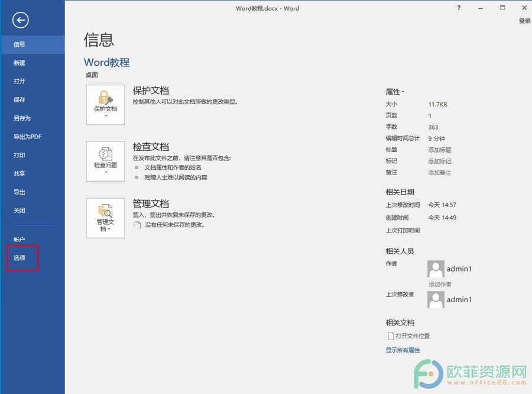This screenshot has width=532, height=394.
Task: Click the 桌面 location text
Action: (92, 75)
